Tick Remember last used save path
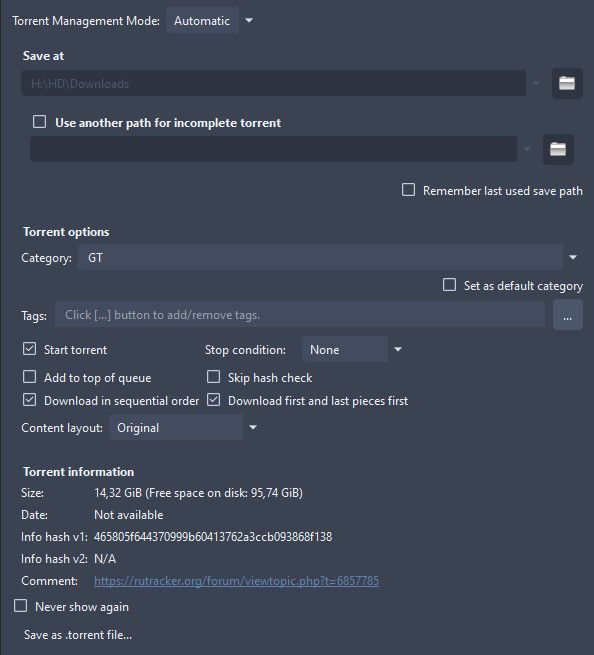Viewport: 594px width, 655px height. click(x=408, y=190)
